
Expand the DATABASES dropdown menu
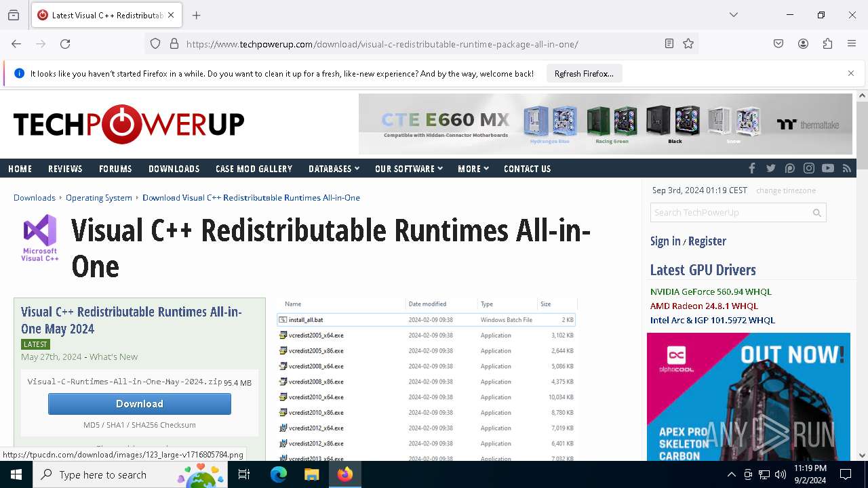334,169
